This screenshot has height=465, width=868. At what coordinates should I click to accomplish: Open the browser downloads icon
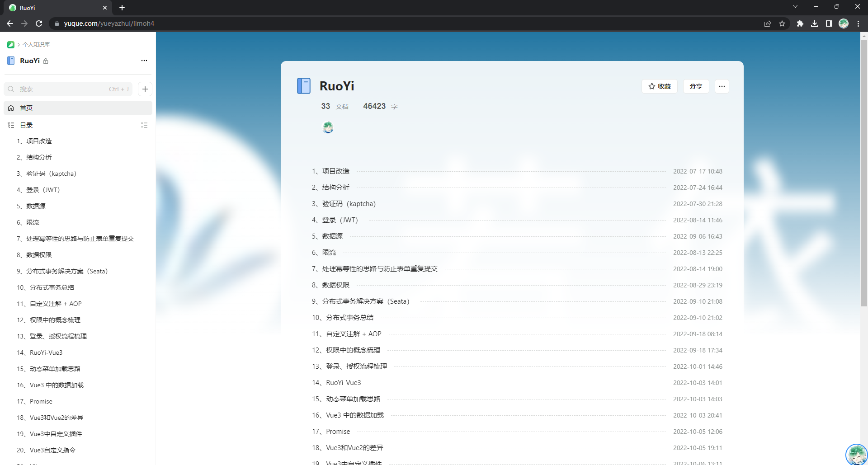coord(815,23)
